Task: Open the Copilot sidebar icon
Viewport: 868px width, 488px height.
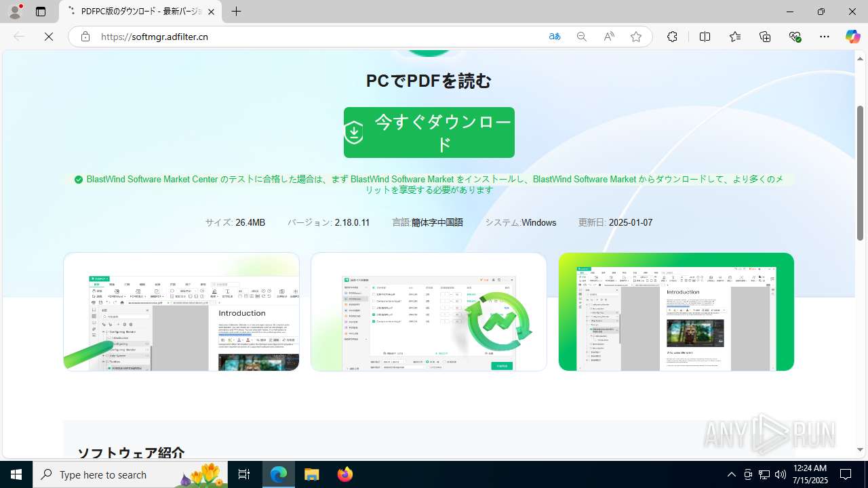Action: [x=852, y=37]
